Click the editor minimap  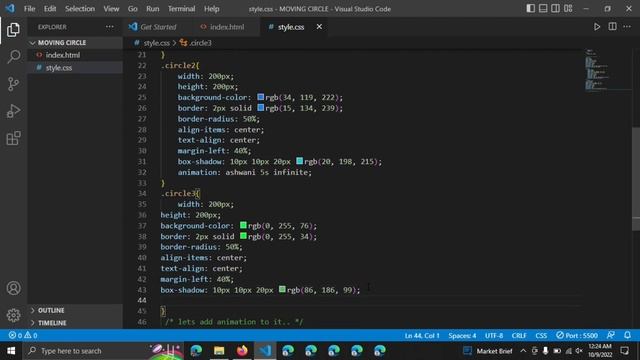point(607,69)
